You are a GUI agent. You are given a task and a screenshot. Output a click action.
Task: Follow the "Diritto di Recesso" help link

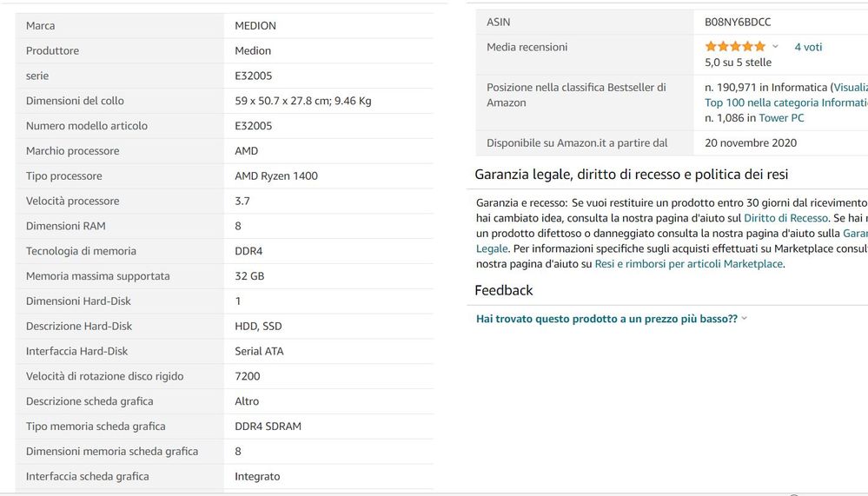tap(785, 218)
